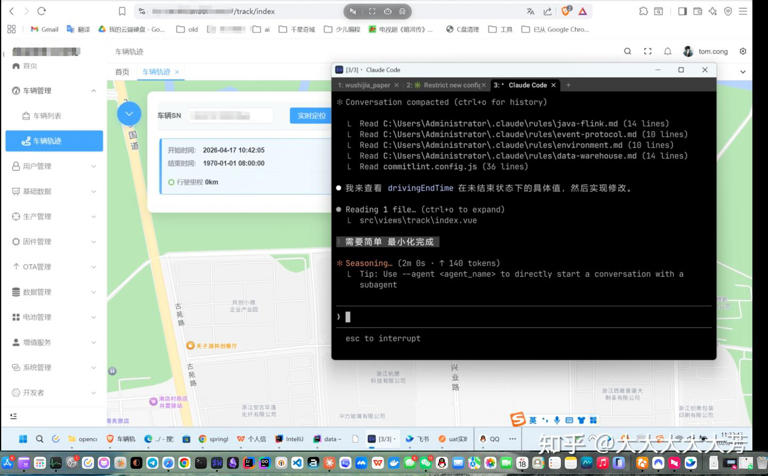The height and width of the screenshot is (476, 768).
Task: Open a new terminal tab with the plus button
Action: coord(567,85)
